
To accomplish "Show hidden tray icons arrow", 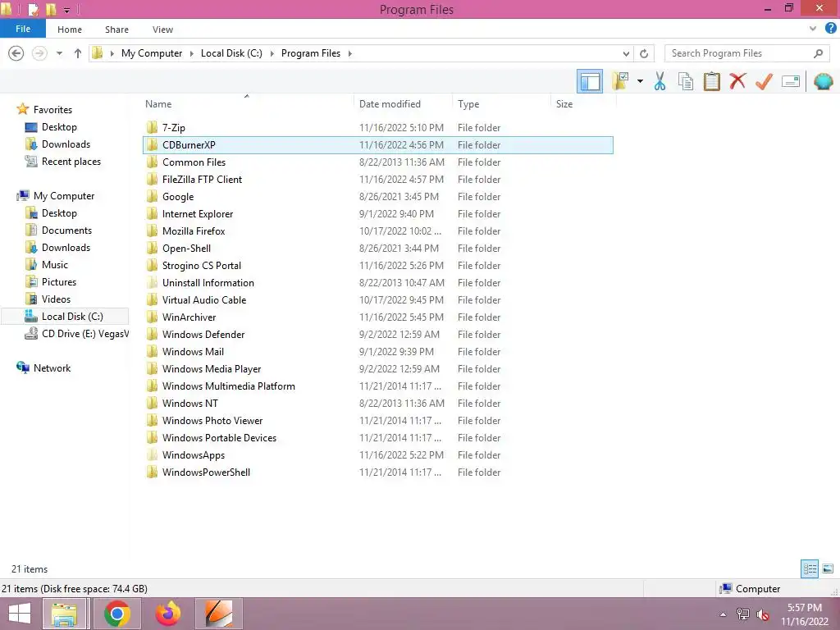I will 724,614.
